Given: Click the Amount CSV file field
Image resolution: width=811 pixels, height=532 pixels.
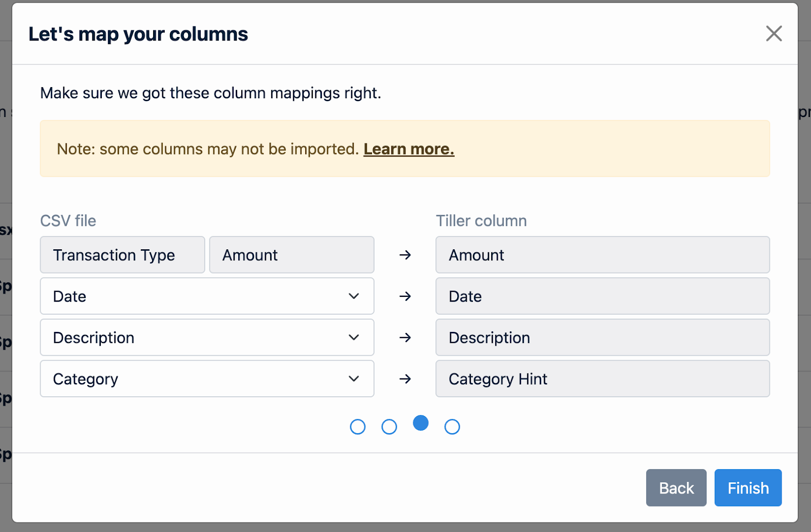Looking at the screenshot, I should pyautogui.click(x=291, y=255).
